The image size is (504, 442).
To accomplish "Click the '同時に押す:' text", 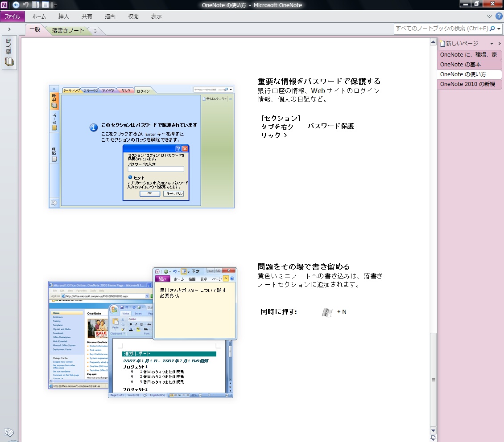I will coord(279,312).
